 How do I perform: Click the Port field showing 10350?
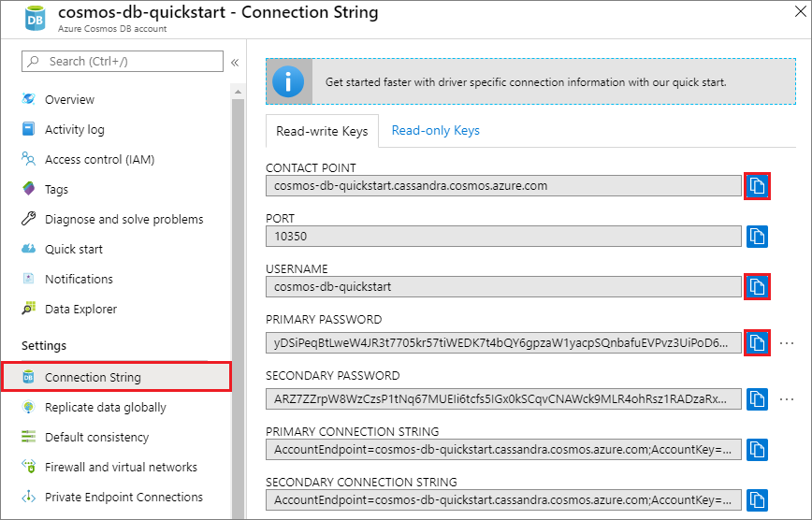pos(503,237)
